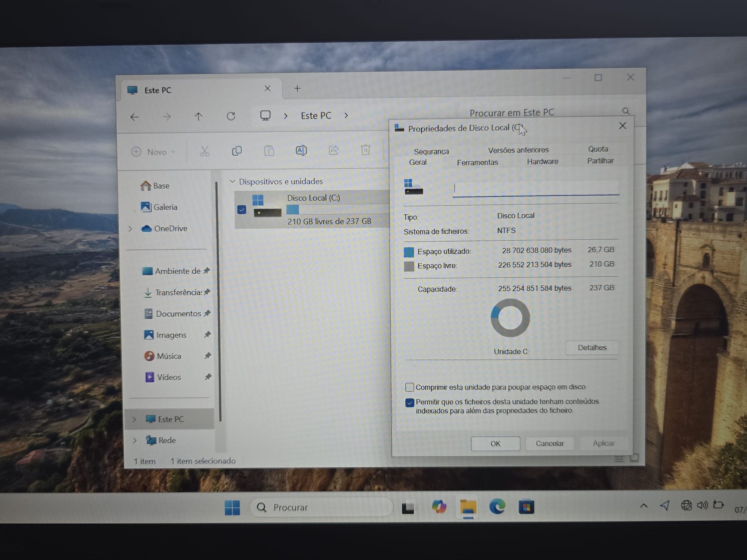
Task: Click the Rename icon in toolbar
Action: click(x=301, y=150)
